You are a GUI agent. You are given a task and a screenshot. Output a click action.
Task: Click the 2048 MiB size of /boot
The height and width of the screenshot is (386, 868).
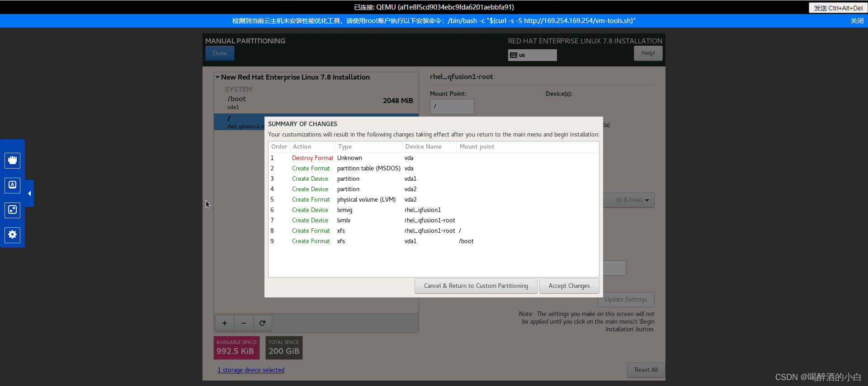398,101
